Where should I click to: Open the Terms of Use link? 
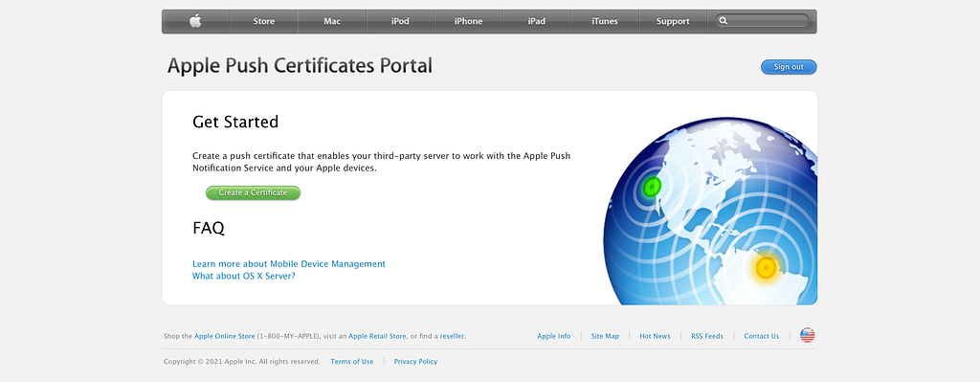[352, 361]
